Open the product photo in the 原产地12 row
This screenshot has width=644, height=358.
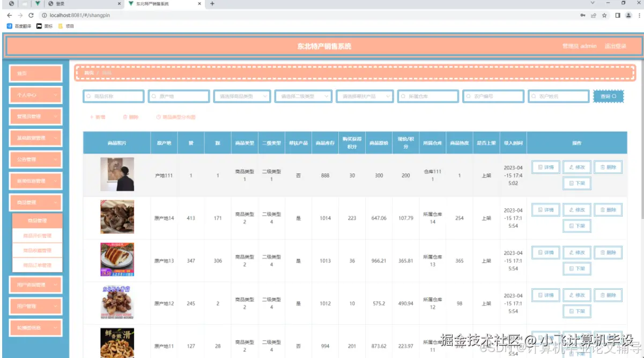pos(117,302)
